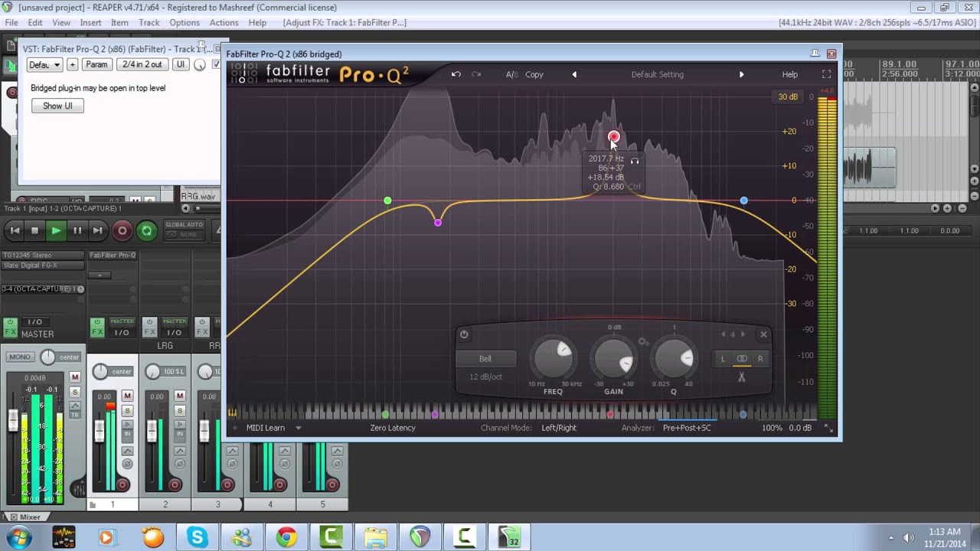Open gain-Q interaction gear icon

(644, 342)
